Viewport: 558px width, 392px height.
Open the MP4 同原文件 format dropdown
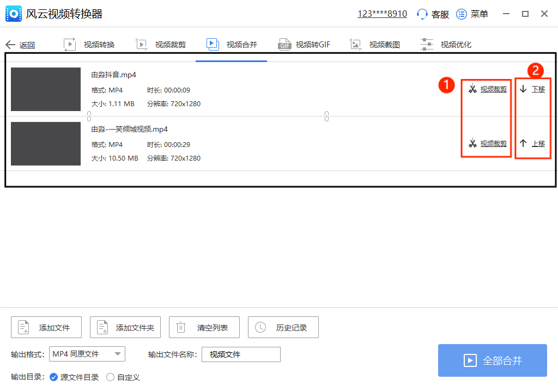pyautogui.click(x=87, y=354)
